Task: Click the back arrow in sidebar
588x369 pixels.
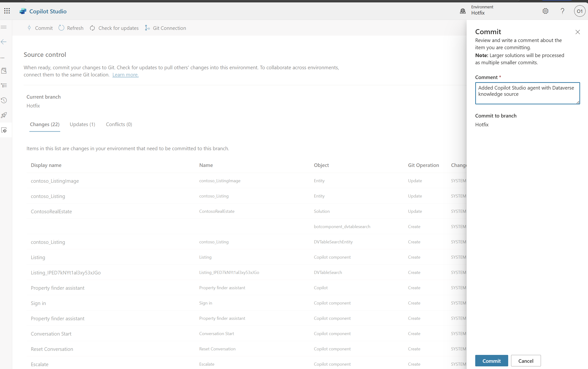Action: 4,42
